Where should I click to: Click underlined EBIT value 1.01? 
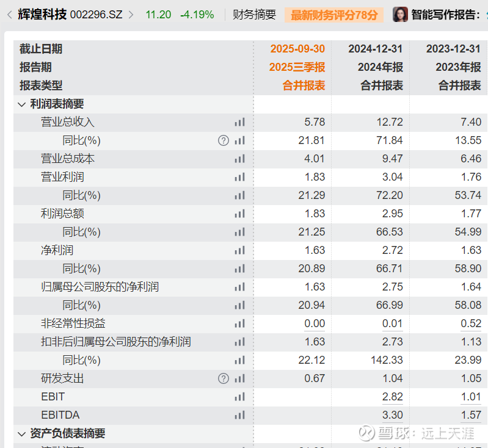pyautogui.click(x=471, y=397)
